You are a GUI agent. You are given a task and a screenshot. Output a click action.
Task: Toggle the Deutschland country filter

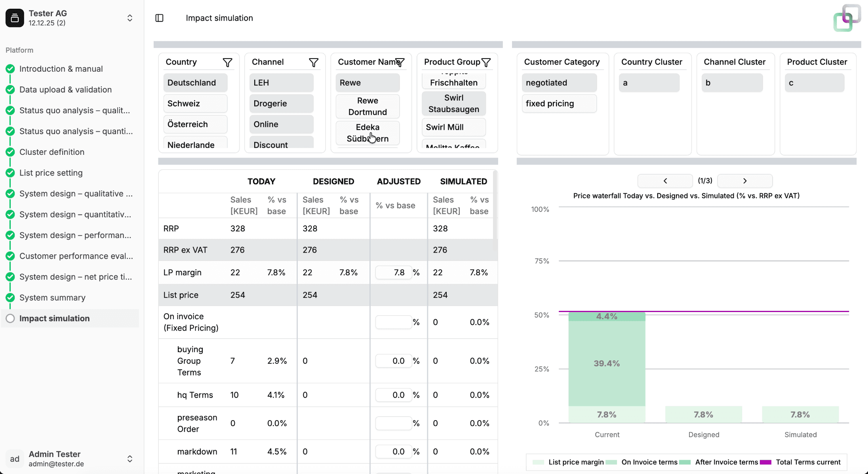(x=195, y=83)
